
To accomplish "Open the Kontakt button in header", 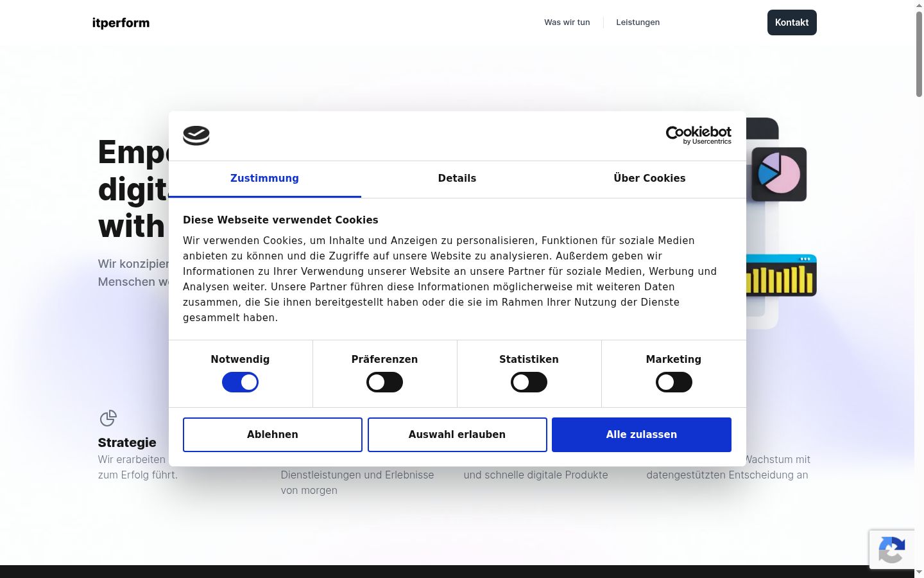I will (792, 22).
